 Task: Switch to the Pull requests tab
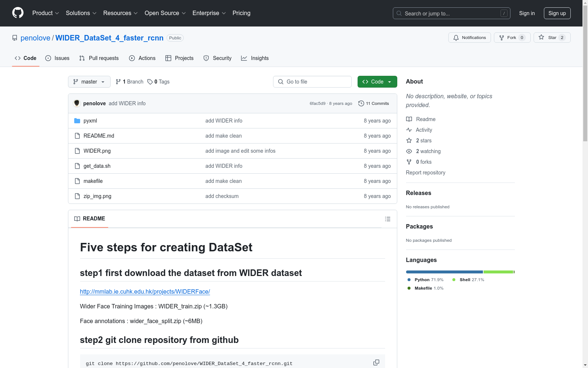point(99,58)
